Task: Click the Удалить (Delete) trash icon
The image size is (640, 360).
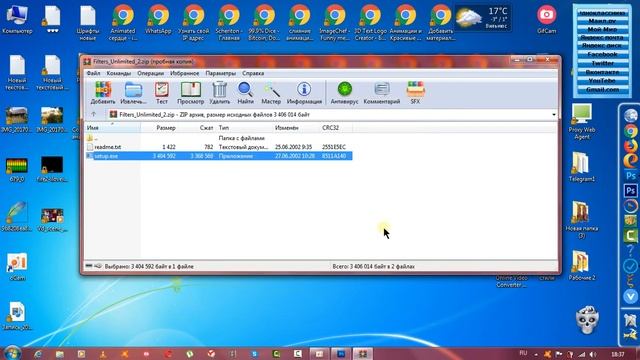Action: (220, 93)
